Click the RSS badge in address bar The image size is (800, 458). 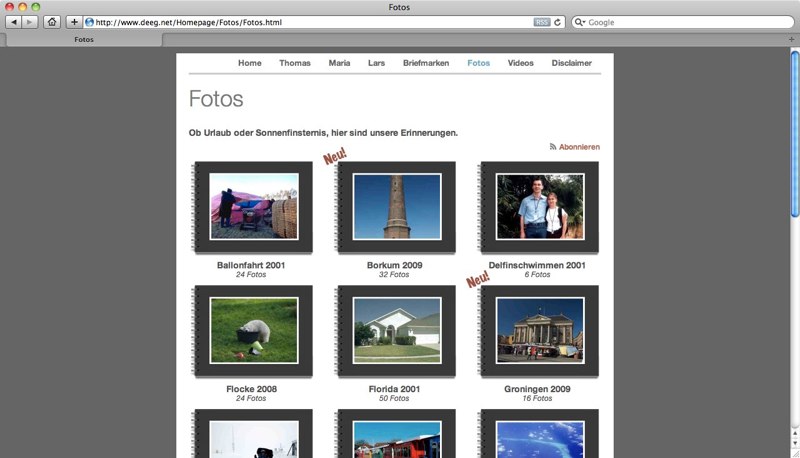(541, 22)
